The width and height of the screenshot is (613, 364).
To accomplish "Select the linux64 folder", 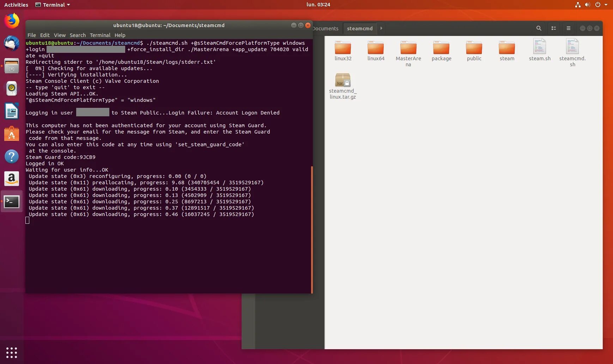I will 376,51.
